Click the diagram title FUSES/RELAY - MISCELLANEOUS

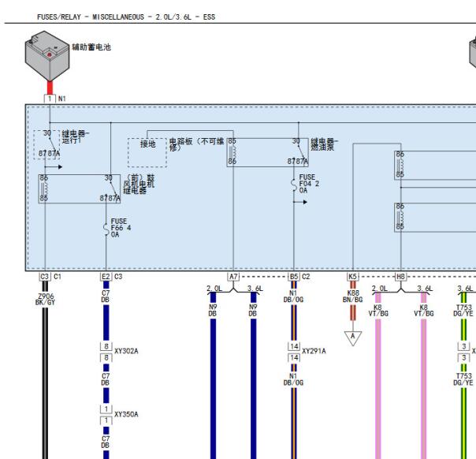click(x=126, y=17)
